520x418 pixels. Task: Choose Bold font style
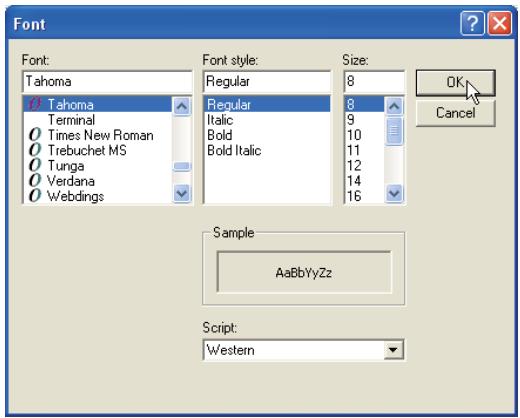pyautogui.click(x=267, y=135)
